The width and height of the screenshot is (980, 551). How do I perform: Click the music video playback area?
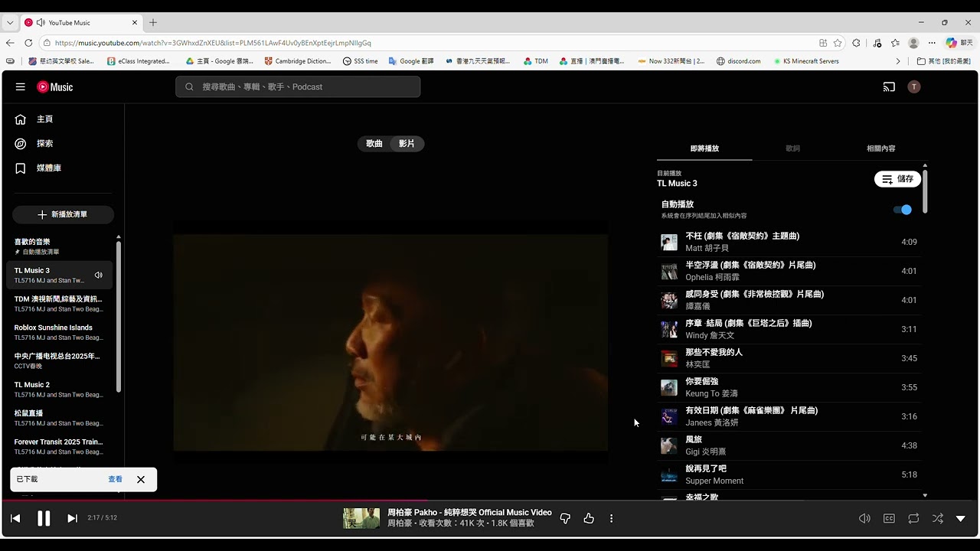click(x=390, y=343)
